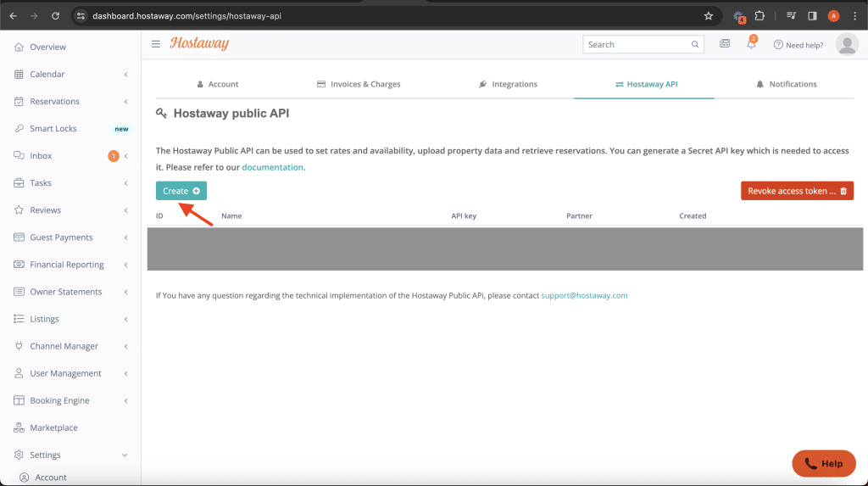Open the news feed icon in header
Screen dimensions: 868x486
click(725, 44)
